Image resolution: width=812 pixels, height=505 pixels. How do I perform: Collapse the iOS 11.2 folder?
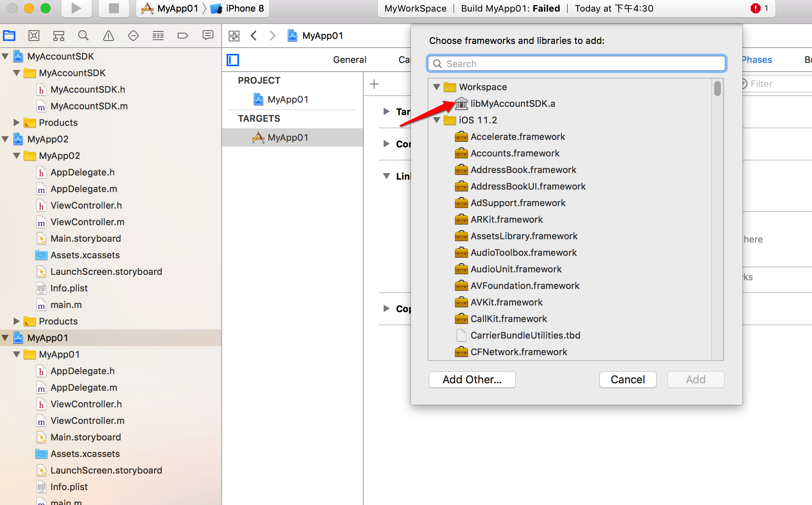click(437, 120)
